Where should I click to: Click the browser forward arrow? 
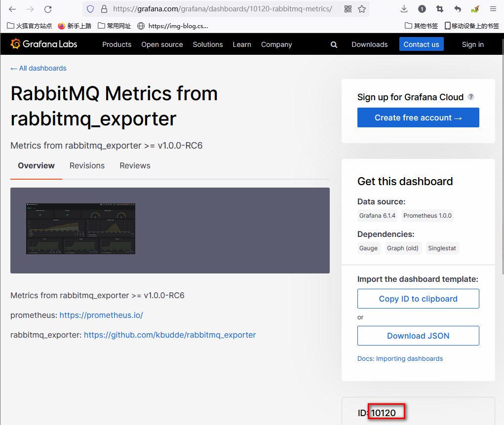tap(30, 9)
